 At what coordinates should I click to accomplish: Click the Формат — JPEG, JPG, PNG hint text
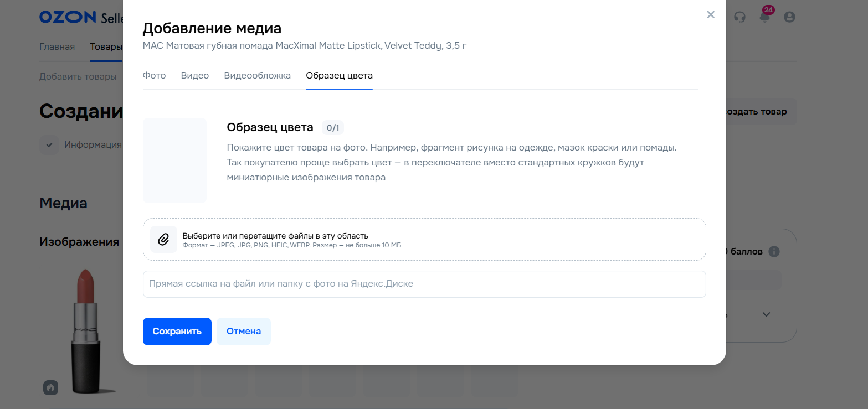[292, 245]
